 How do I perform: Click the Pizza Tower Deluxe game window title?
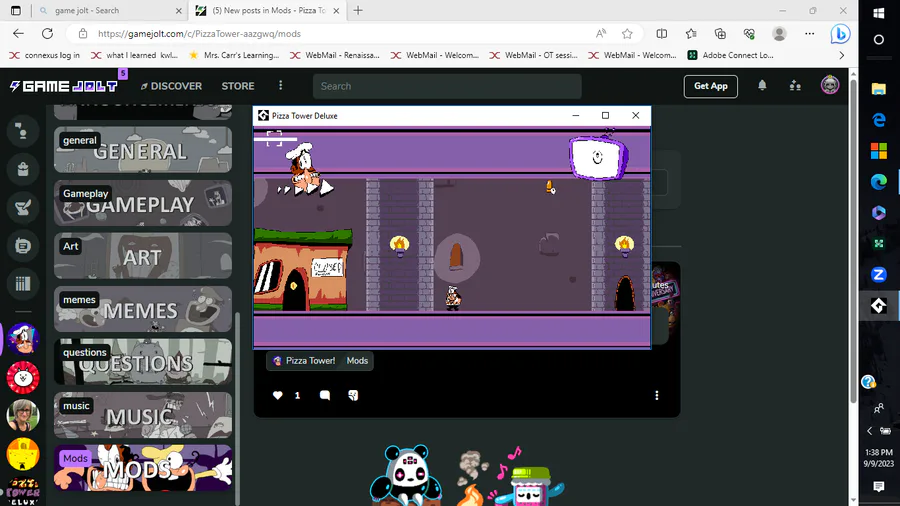(x=305, y=116)
